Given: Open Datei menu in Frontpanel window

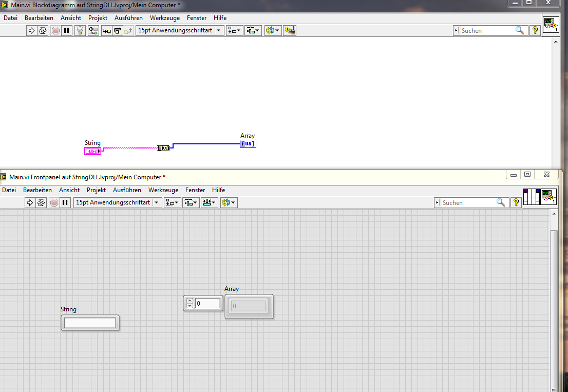Looking at the screenshot, I should point(9,190).
